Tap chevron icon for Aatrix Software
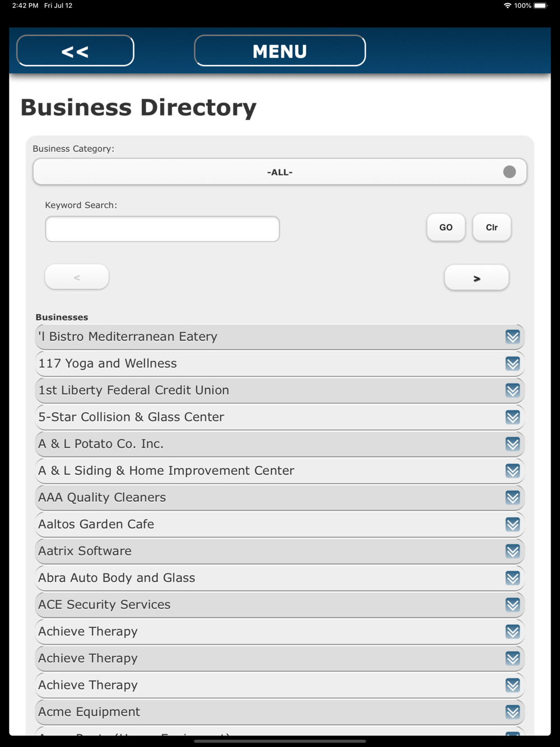Viewport: 560px width, 747px height. (512, 551)
